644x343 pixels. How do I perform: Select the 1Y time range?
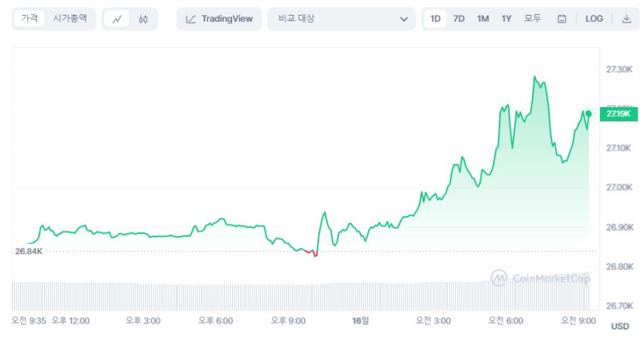(507, 19)
